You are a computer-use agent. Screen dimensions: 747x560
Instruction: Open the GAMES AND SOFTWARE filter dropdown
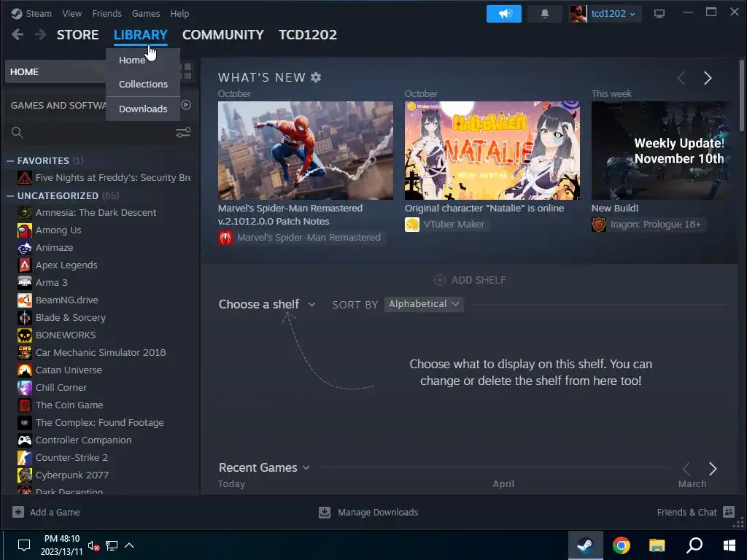[x=58, y=105]
